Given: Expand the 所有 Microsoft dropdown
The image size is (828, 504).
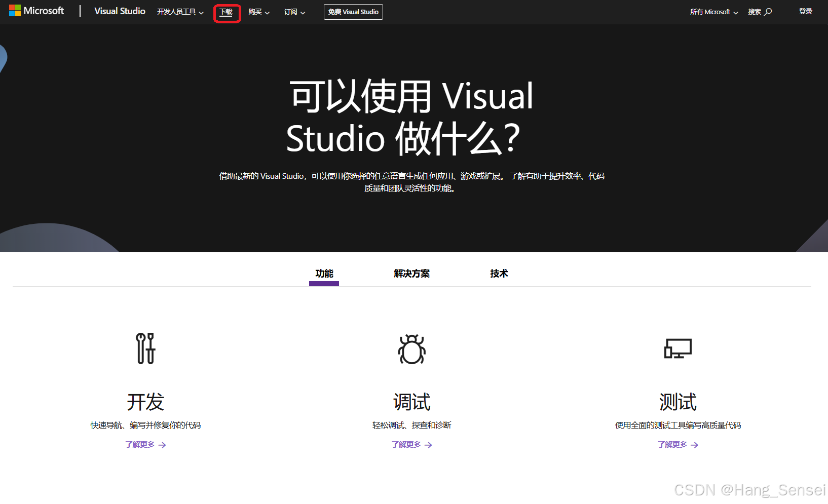Looking at the screenshot, I should point(714,12).
